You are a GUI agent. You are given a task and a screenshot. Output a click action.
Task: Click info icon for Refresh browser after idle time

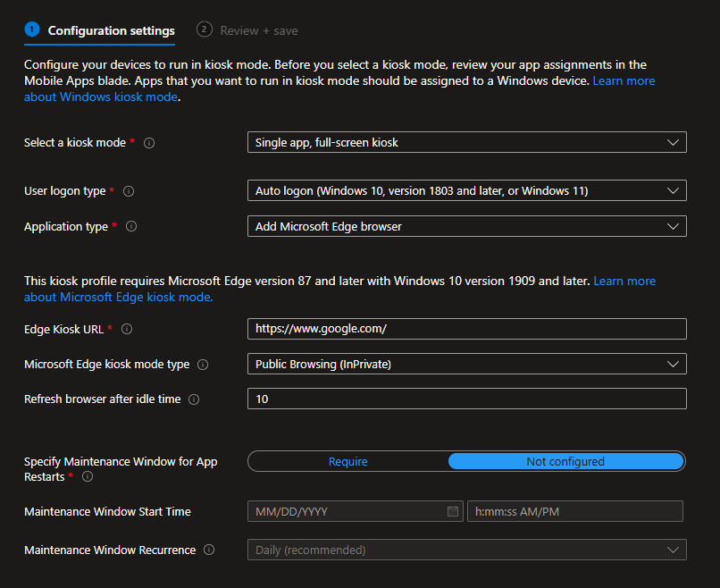click(x=194, y=399)
